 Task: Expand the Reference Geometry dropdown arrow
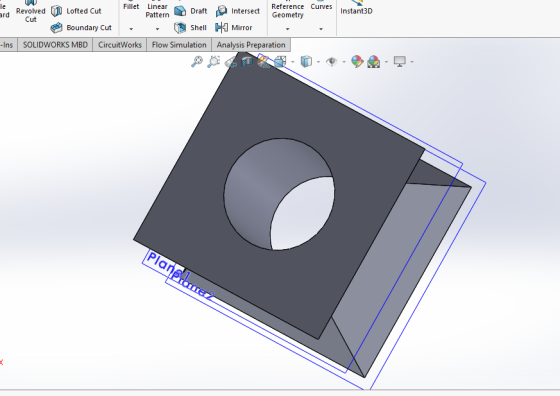[288, 29]
